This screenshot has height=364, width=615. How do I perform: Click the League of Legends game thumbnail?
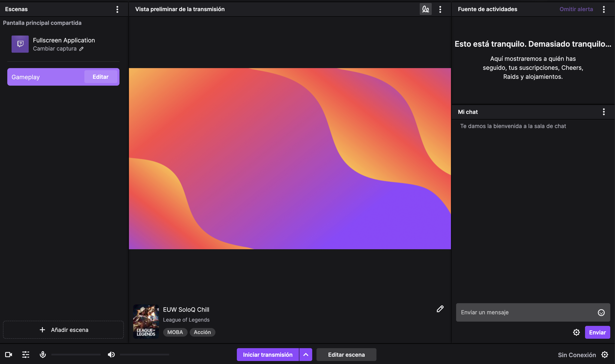pos(146,322)
